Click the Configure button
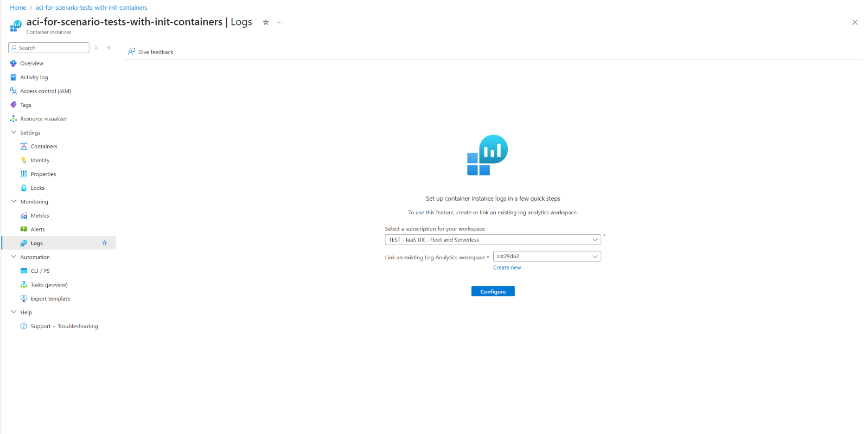 point(493,291)
